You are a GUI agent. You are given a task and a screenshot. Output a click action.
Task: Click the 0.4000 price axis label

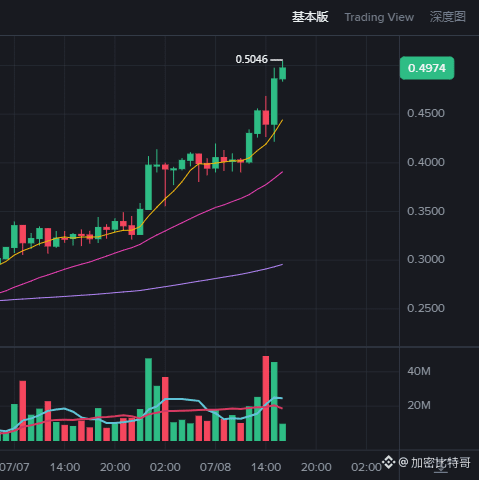tap(426, 162)
